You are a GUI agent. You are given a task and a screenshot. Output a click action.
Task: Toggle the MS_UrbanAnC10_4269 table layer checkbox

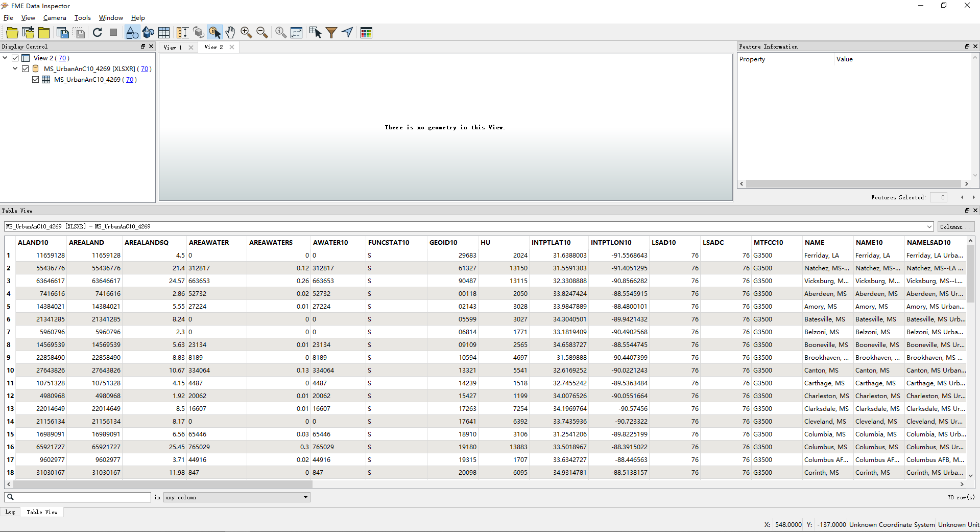click(36, 80)
